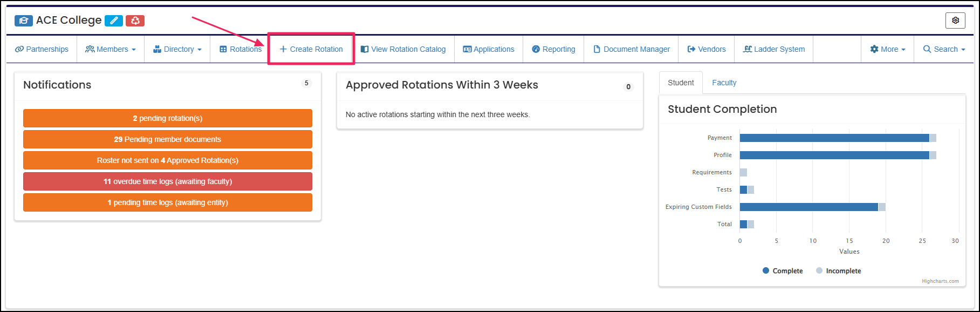
Task: Open the Partnerships nav item
Action: pyautogui.click(x=42, y=49)
